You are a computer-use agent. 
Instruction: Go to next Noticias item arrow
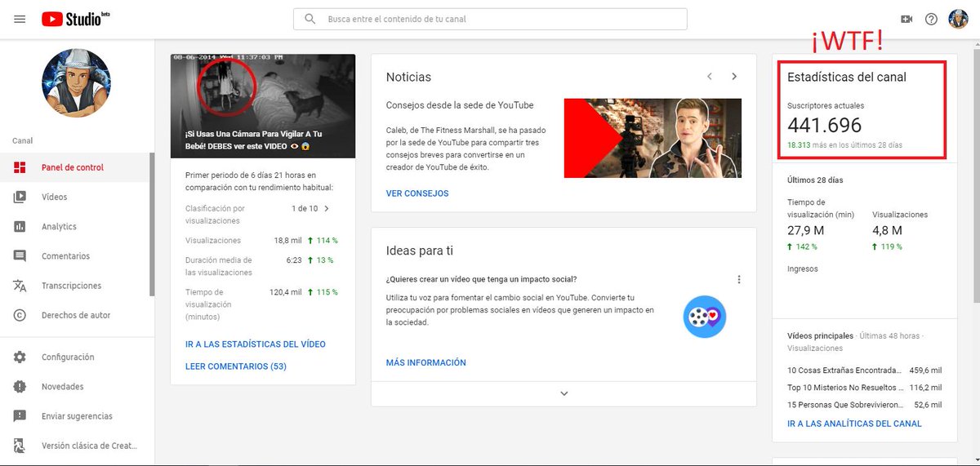point(734,77)
